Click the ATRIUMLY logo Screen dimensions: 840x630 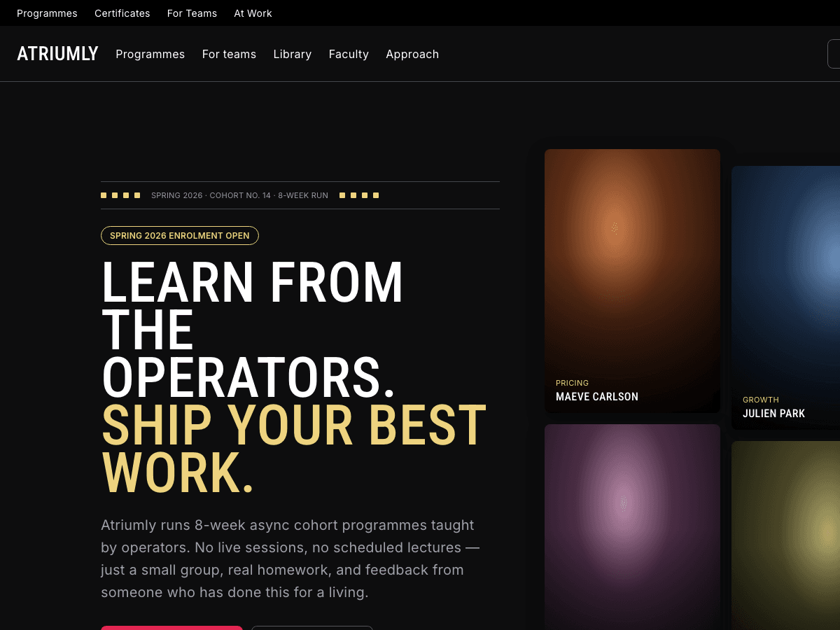coord(57,54)
